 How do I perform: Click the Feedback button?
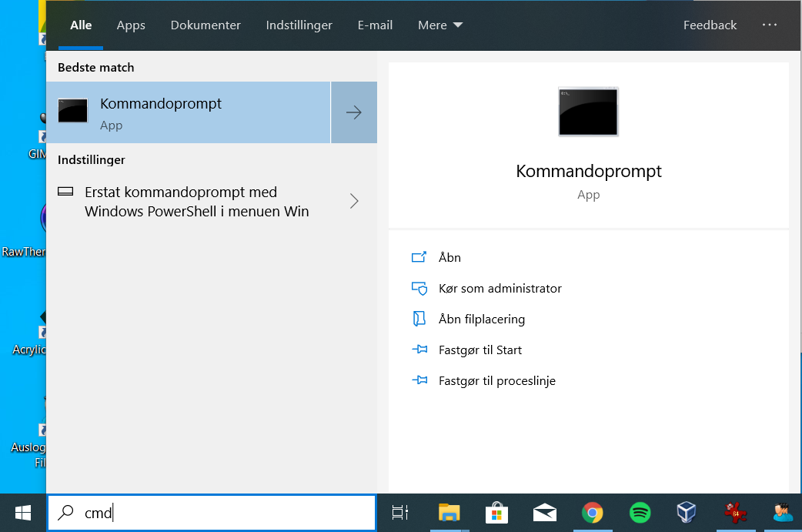coord(710,25)
